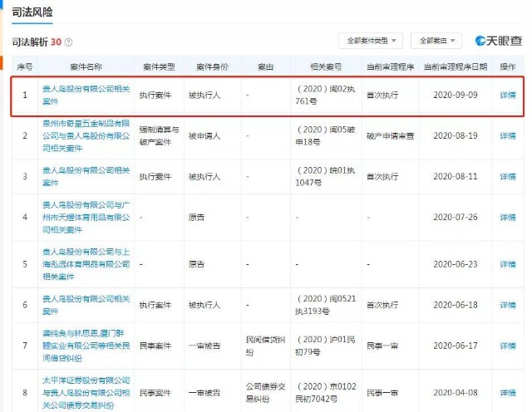Select the 司法风险 tab heading
The height and width of the screenshot is (412, 532).
click(x=32, y=12)
